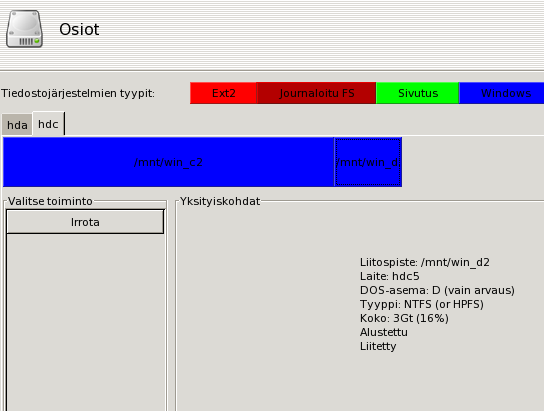
Task: Select the /mnt/win_d partition block
Action: (368, 162)
